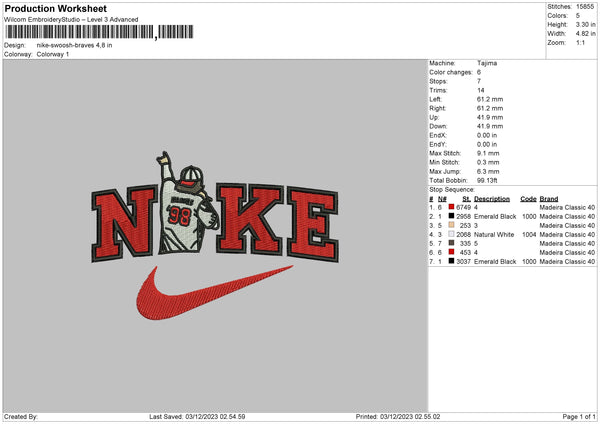Select the Max Jump value 6.3 mm
The image size is (600, 424).
(x=488, y=171)
